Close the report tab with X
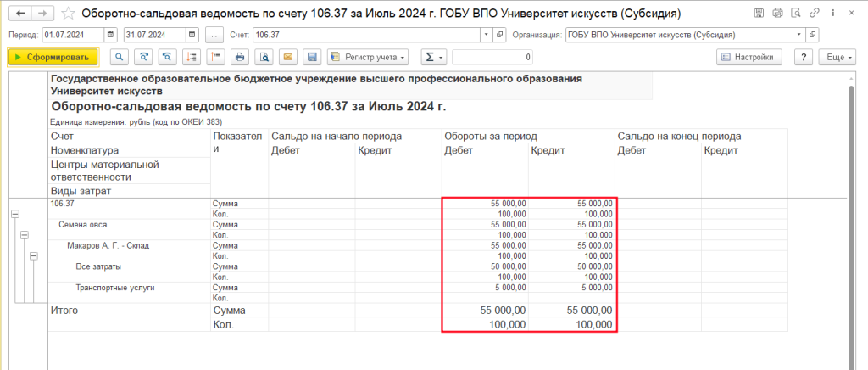868x370 pixels. 853,12
